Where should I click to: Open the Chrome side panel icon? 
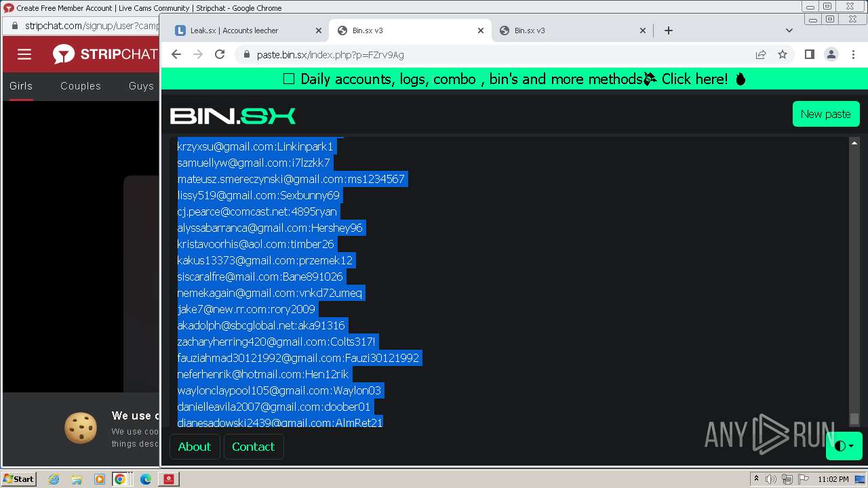(x=809, y=54)
